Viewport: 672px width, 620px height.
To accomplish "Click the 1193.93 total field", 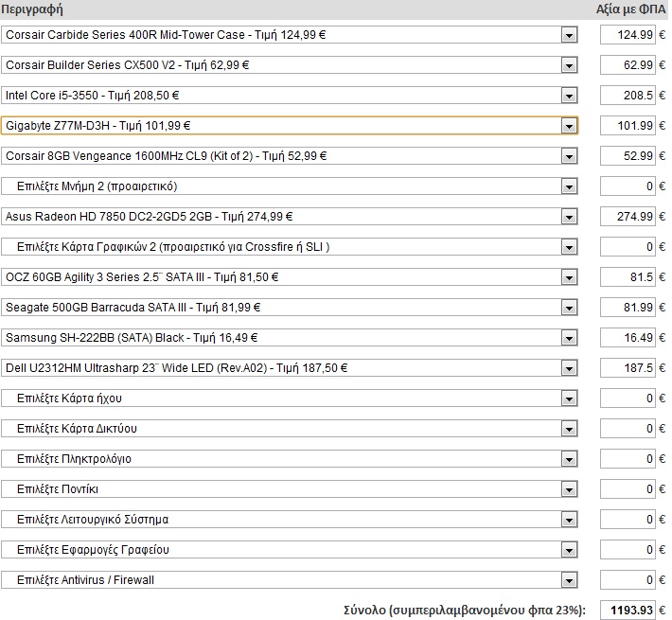I will (628, 611).
